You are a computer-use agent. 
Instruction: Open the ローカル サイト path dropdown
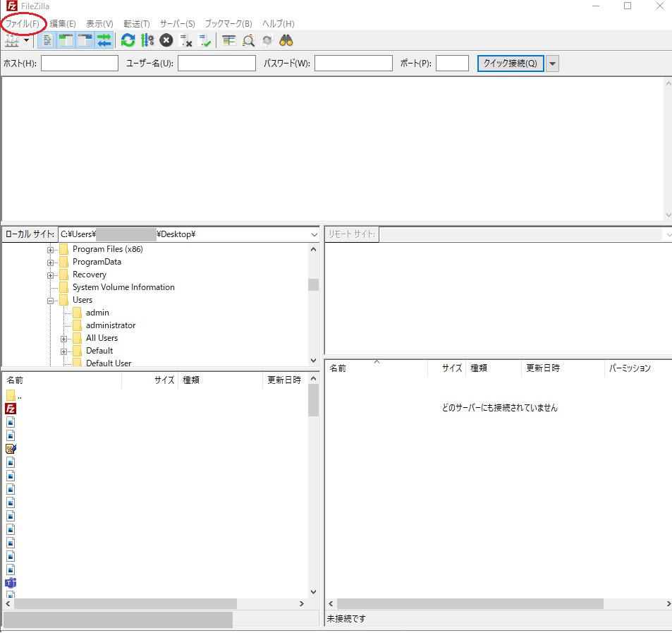point(314,234)
